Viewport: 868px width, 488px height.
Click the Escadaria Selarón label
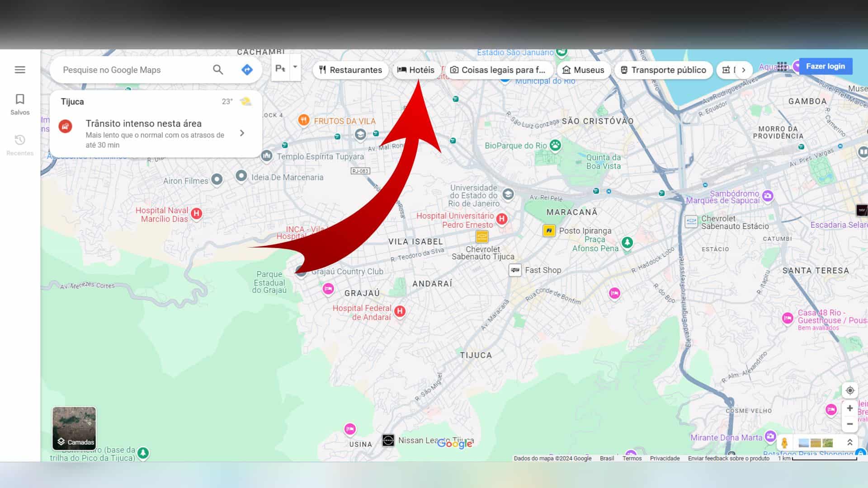(x=839, y=225)
